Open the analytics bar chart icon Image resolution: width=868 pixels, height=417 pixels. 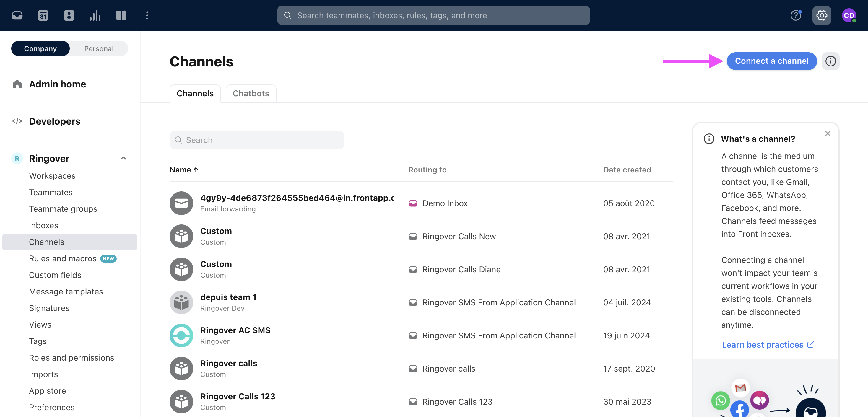click(x=95, y=15)
